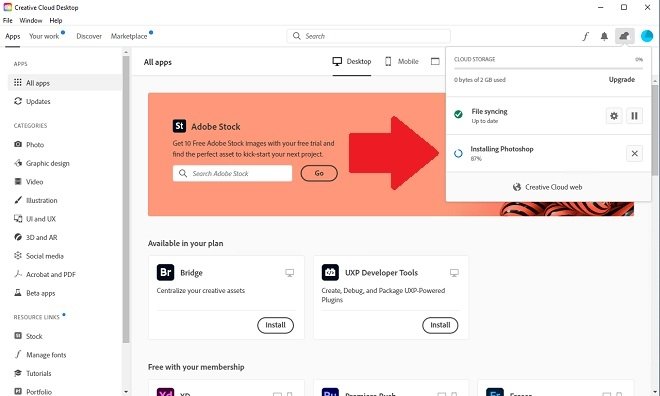660x396 pixels.
Task: Switch to the Mobile tab
Action: pos(402,61)
